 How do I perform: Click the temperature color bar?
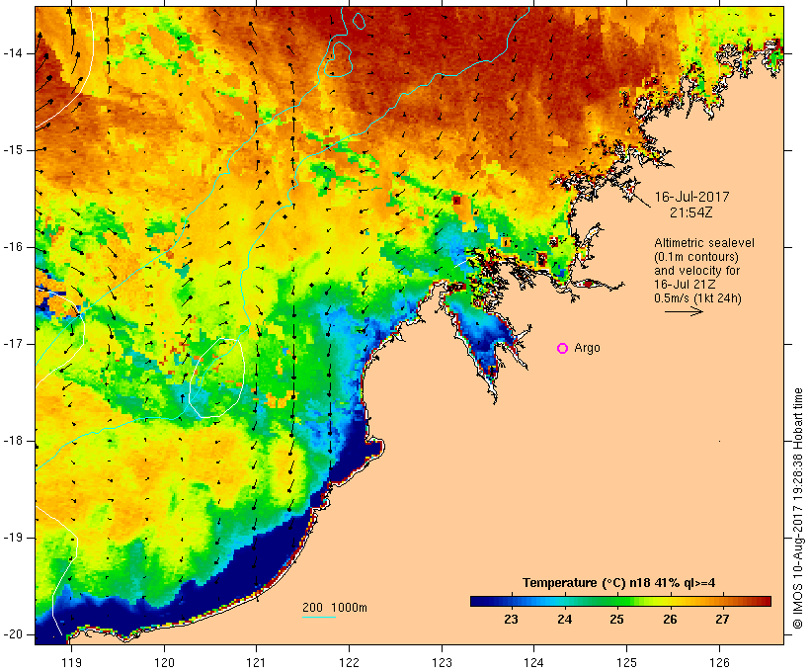pos(620,601)
